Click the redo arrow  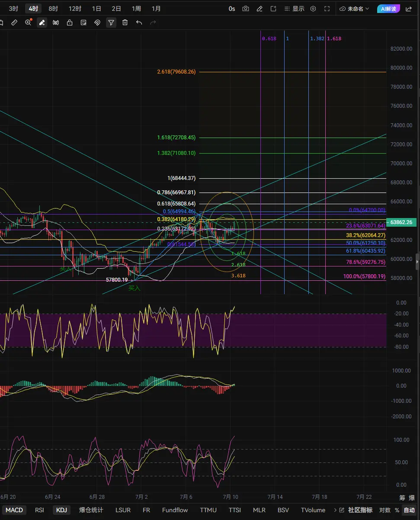[x=153, y=22]
